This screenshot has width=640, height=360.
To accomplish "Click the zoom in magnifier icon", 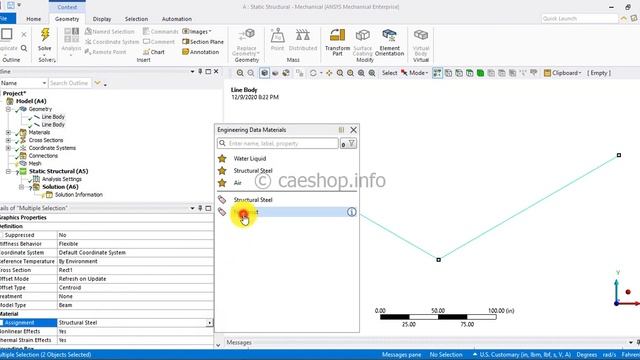I will [240, 73].
